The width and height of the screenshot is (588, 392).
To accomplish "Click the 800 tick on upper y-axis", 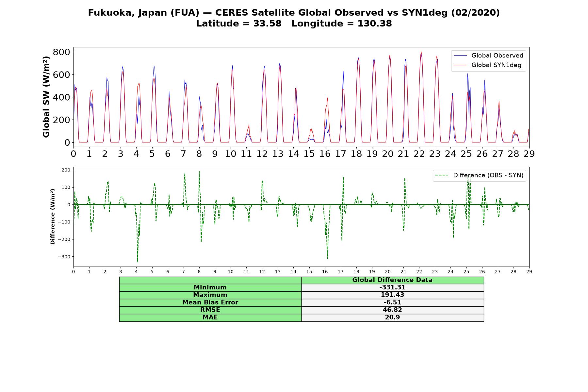I will pyautogui.click(x=61, y=52).
